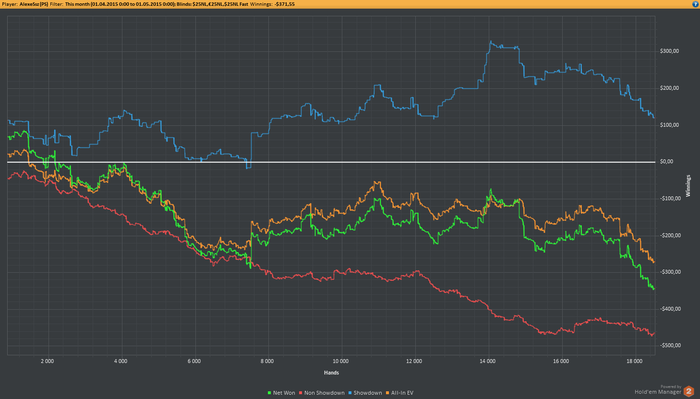Click the $200,00 y-axis label
Screen dimensions: 700x399
[x=669, y=88]
